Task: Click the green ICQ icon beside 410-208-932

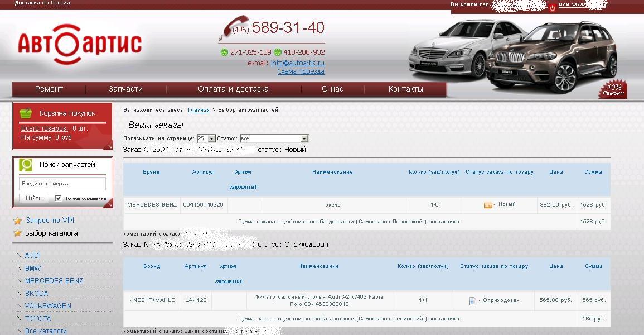Action: 278,52
